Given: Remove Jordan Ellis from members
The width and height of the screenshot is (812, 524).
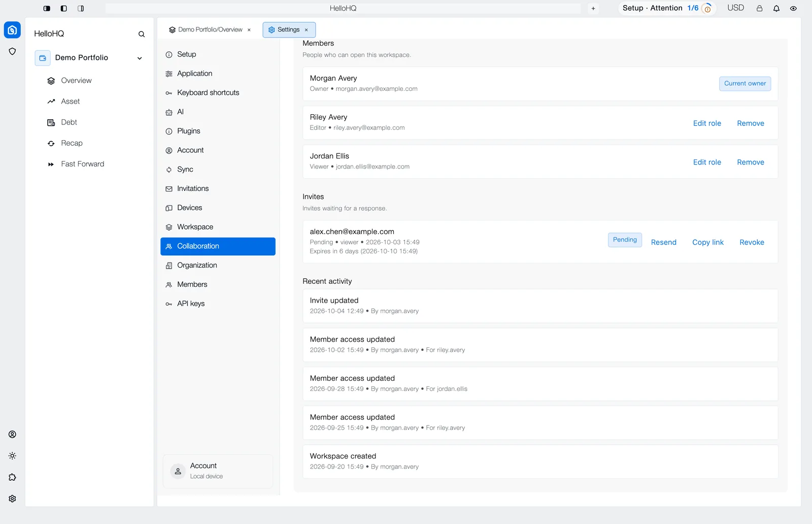Looking at the screenshot, I should (x=751, y=162).
